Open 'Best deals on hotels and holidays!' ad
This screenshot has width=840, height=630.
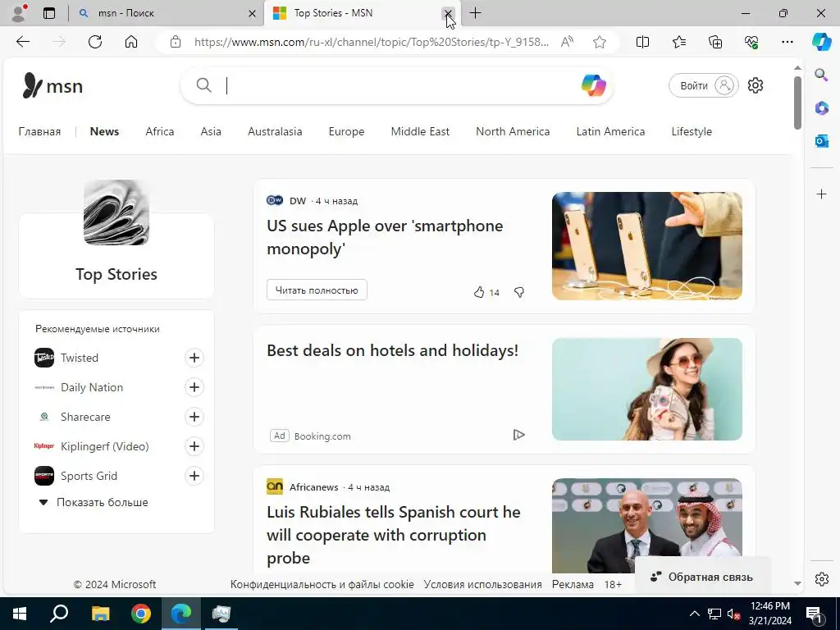tap(393, 350)
